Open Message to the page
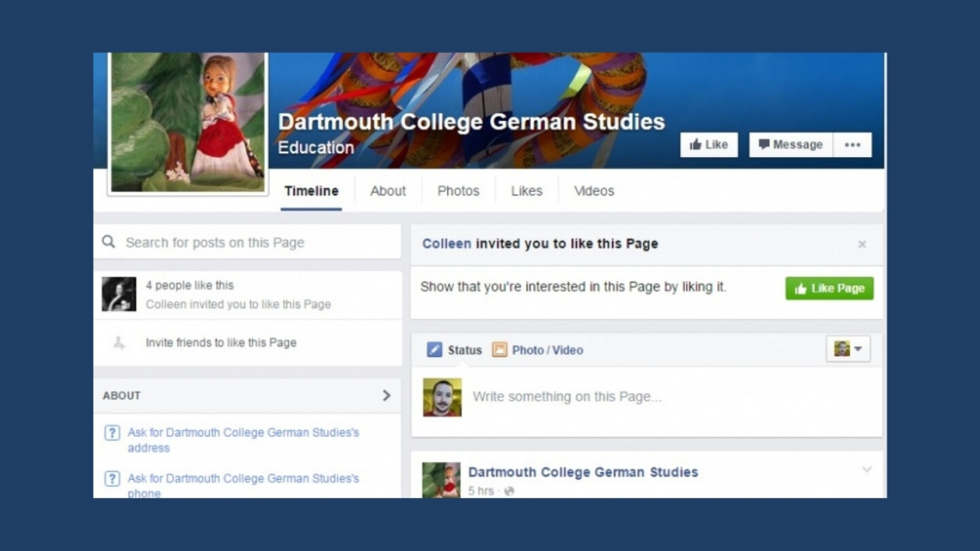The height and width of the screenshot is (551, 980). (791, 145)
